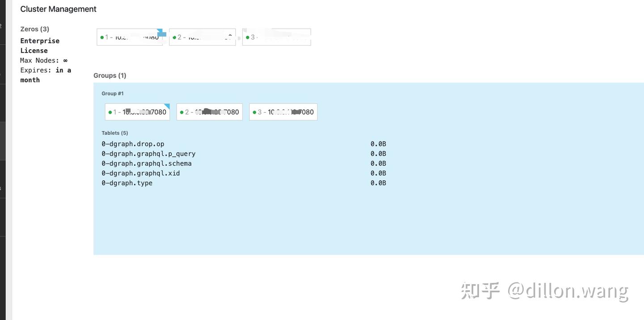Screen dimensions: 644x320
Task: Expand the Tablets (5) list
Action: tap(114, 132)
